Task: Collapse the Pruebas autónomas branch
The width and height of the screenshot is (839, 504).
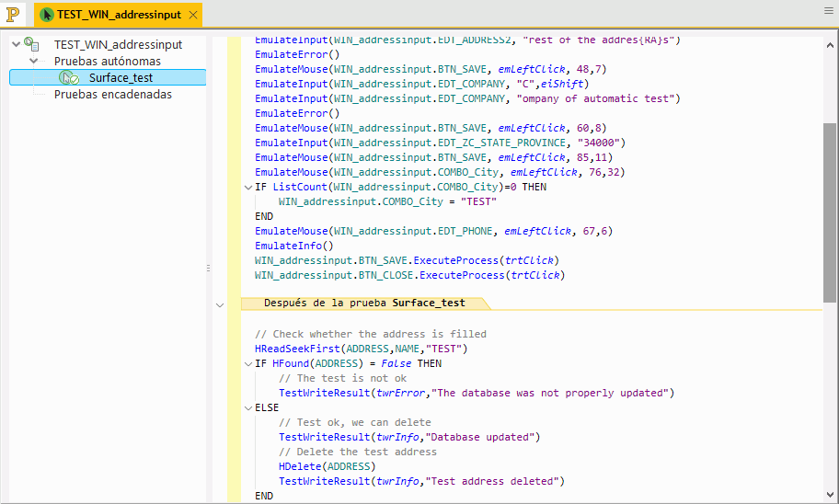Action: click(34, 61)
